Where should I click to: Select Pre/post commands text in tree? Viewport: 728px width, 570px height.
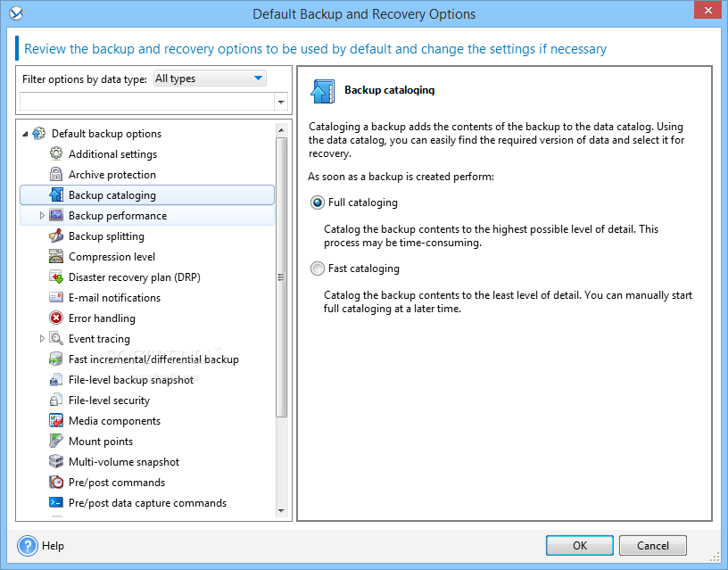click(x=117, y=483)
